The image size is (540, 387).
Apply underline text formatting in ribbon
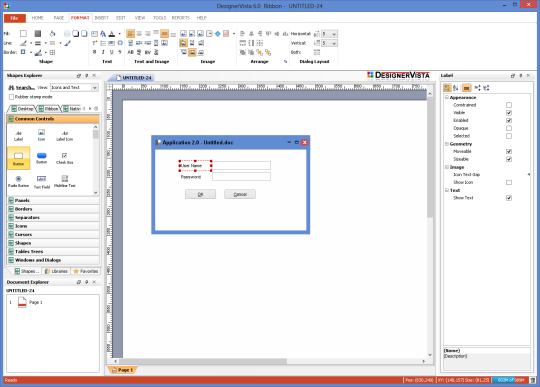(x=111, y=52)
